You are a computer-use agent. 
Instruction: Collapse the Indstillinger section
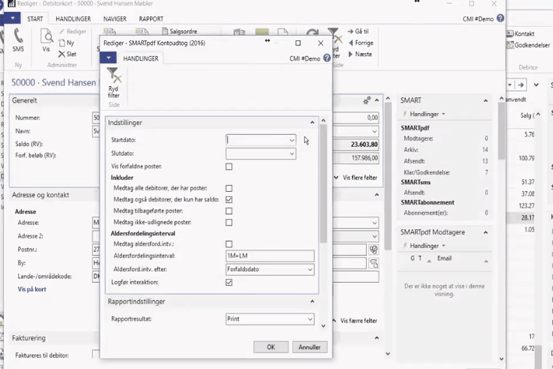coord(312,122)
